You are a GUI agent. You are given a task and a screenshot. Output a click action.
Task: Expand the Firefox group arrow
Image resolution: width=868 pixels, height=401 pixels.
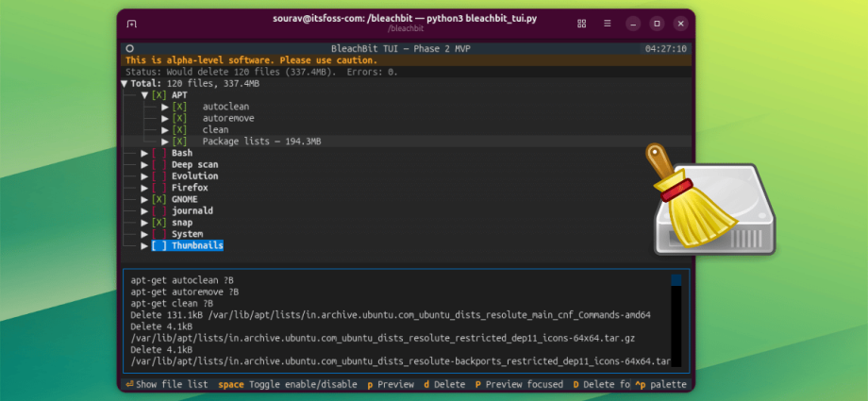tap(144, 189)
